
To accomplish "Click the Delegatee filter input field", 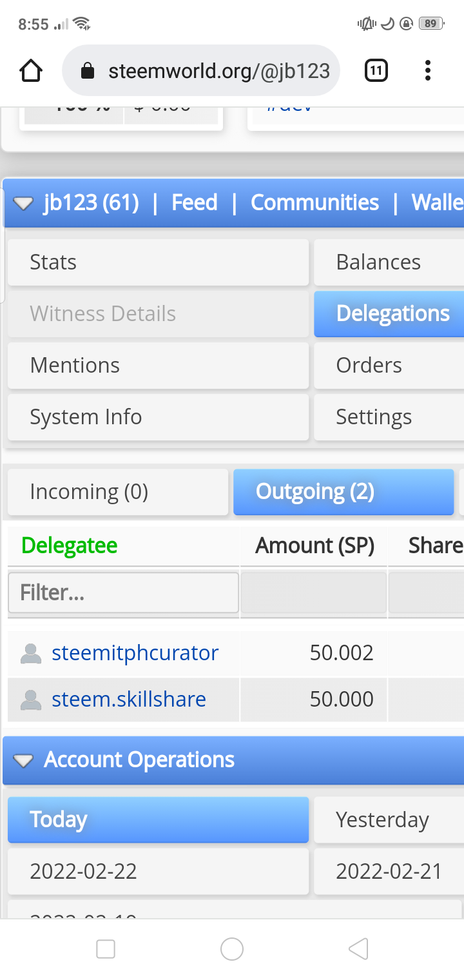I will 123,593.
